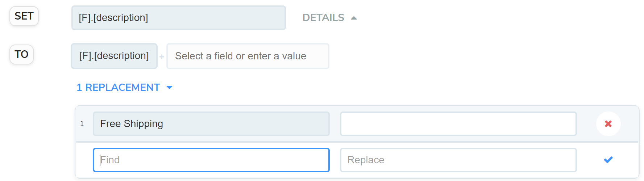The image size is (644, 181).
Task: Click the plus icon after [F].[description] chip
Action: coord(162,57)
